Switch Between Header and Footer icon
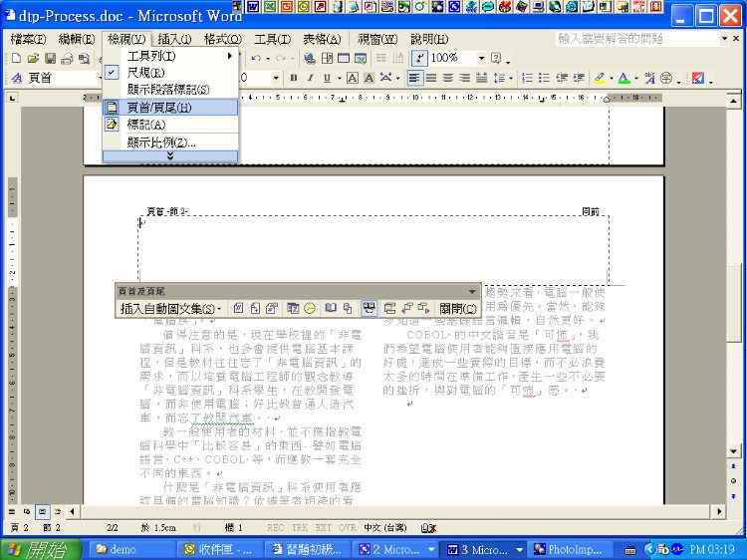The image size is (747, 560). click(x=389, y=308)
